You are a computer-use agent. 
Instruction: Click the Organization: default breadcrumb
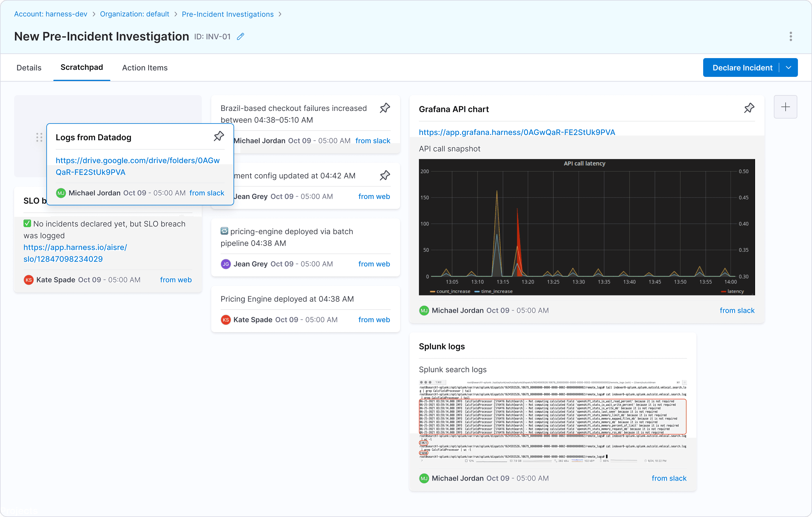pos(135,14)
